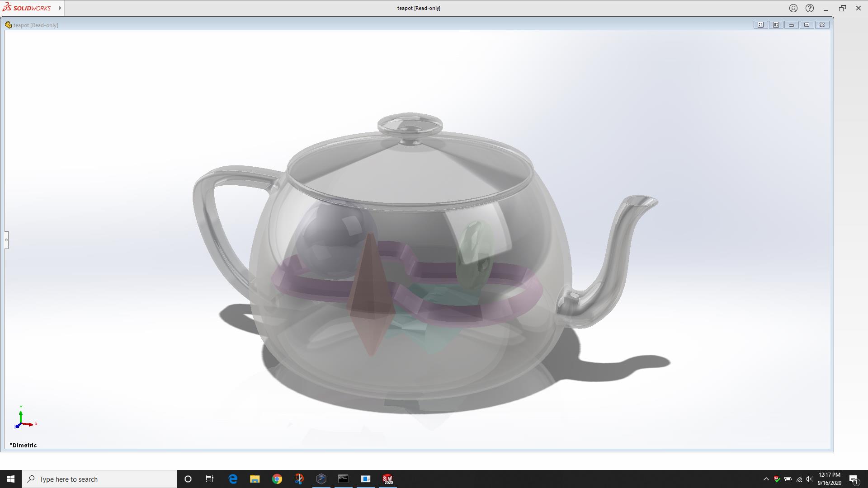Image resolution: width=868 pixels, height=488 pixels.
Task: Click the teapot part icon in document title
Action: tap(8, 25)
